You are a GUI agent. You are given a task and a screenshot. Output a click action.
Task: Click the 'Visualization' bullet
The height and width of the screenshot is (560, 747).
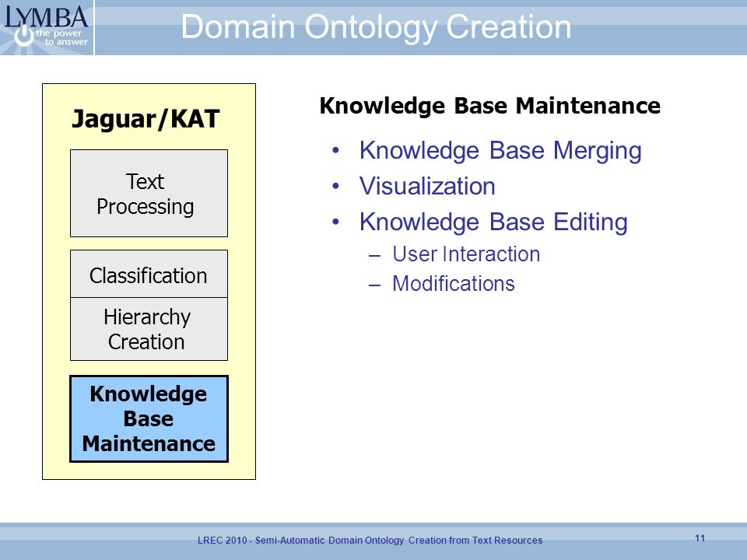[427, 186]
